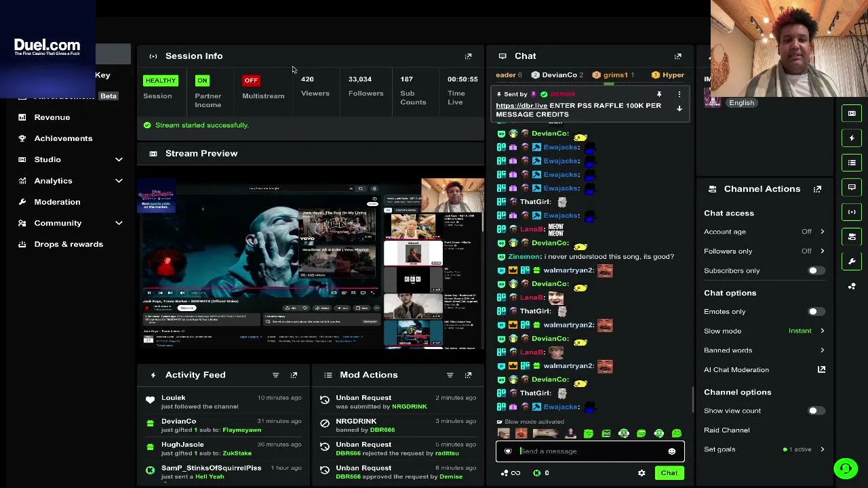Click the Kicks balance icon below chat
The image size is (868, 488).
(x=536, y=473)
